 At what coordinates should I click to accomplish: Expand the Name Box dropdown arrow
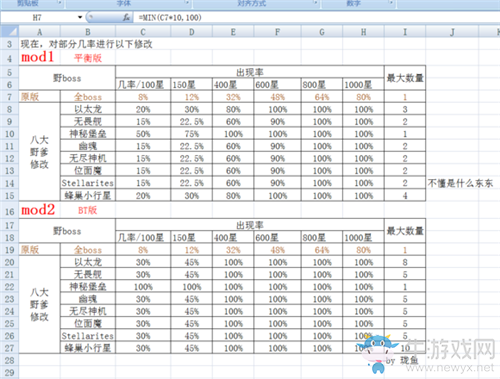click(x=80, y=17)
